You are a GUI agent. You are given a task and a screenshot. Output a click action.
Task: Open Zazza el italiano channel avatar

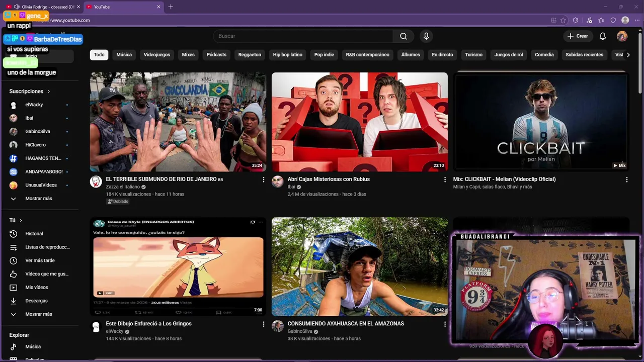coord(96,182)
